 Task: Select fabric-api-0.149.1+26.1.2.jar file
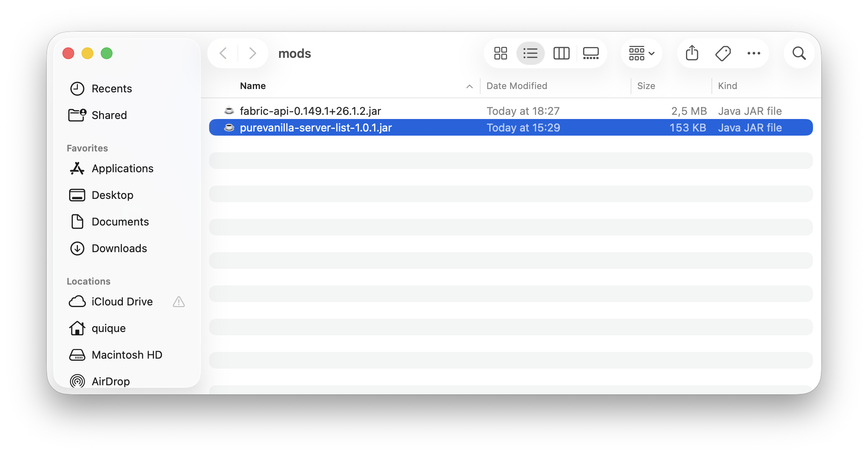(511, 111)
